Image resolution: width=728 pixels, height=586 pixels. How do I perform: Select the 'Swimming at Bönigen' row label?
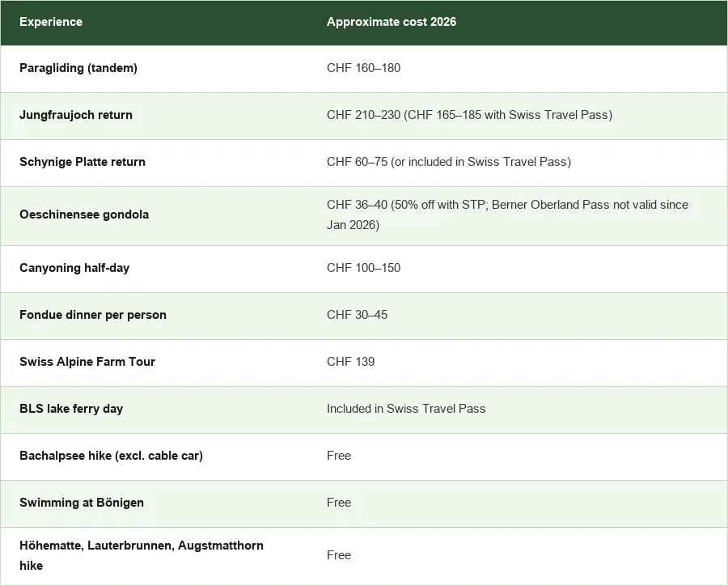[x=82, y=503]
